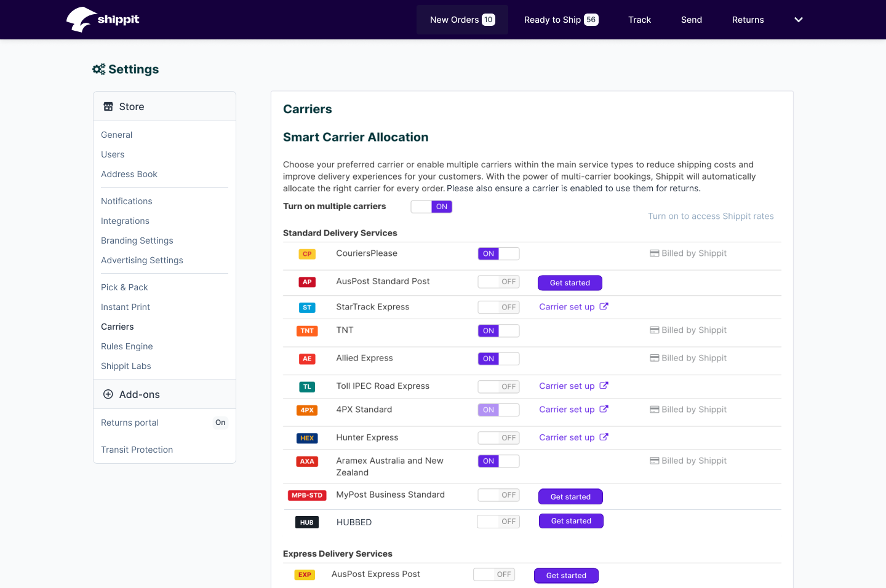Enable the Hunter Express toggle
Viewport: 886px width, 588px height.
pos(498,438)
